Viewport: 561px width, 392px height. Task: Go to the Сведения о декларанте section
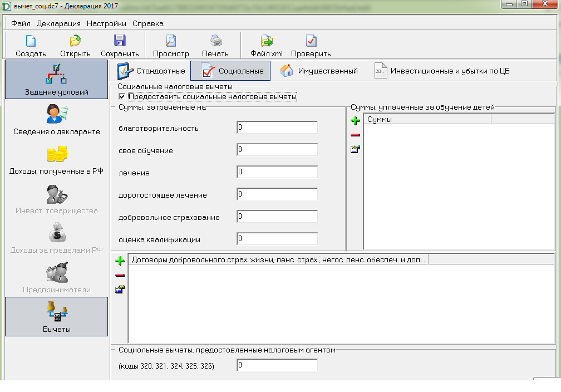57,120
